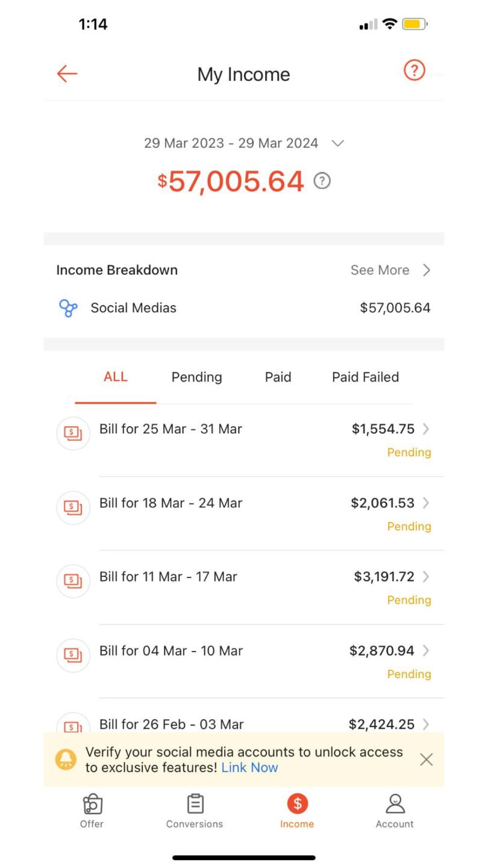This screenshot has width=488, height=868.
Task: Go to Conversions in bottom bar
Action: point(195,811)
